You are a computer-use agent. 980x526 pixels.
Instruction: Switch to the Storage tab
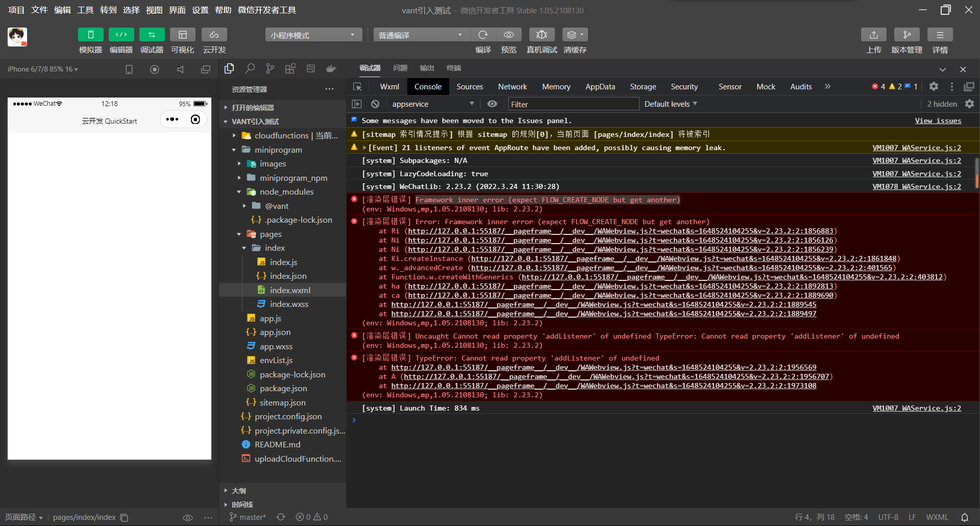pos(643,87)
